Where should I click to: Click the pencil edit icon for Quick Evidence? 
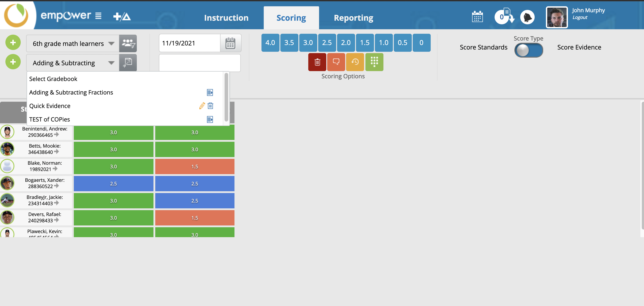(x=202, y=106)
